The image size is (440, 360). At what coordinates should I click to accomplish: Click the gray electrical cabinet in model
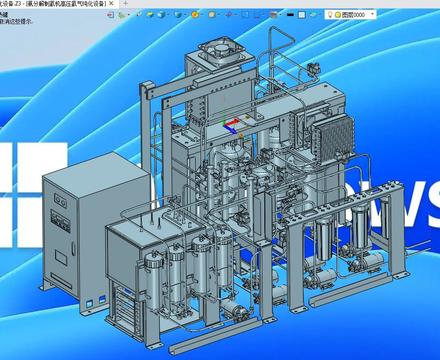coord(95,230)
